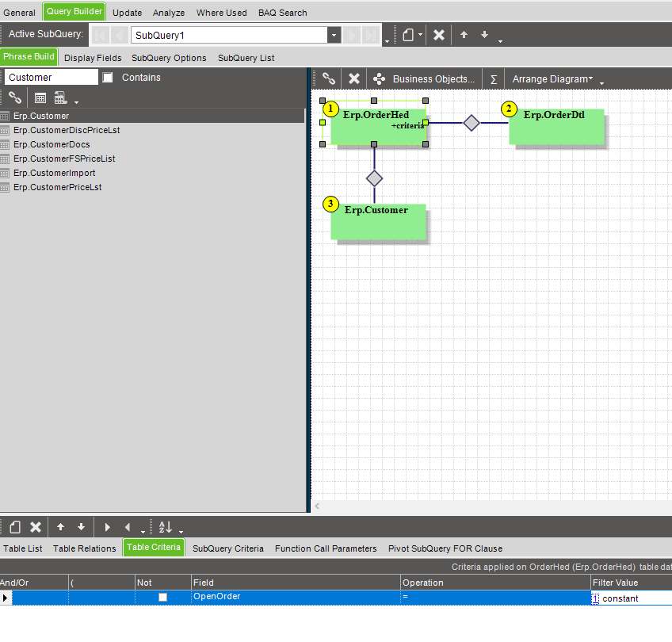The image size is (672, 642).
Task: Go to next subquery navigation arrow
Action: 352,35
